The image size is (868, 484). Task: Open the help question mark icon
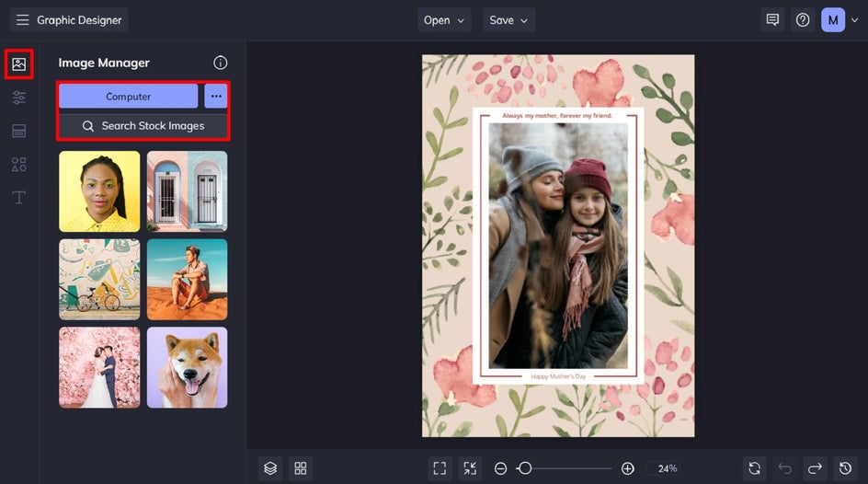click(803, 20)
